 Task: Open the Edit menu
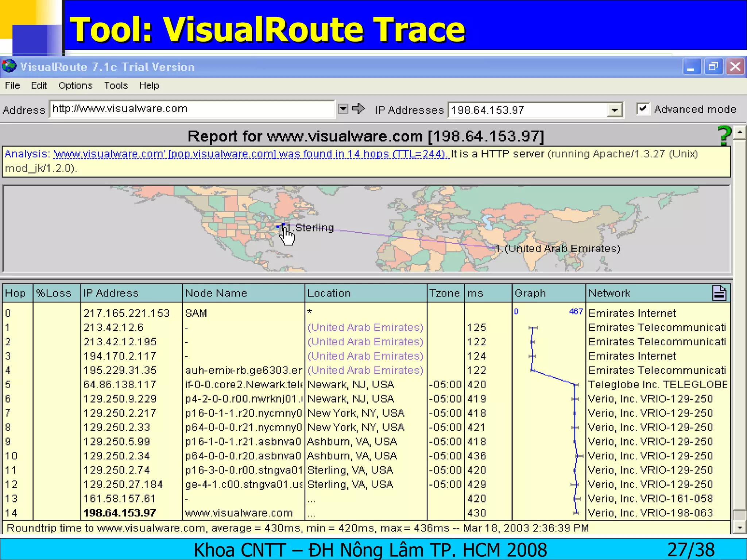39,85
